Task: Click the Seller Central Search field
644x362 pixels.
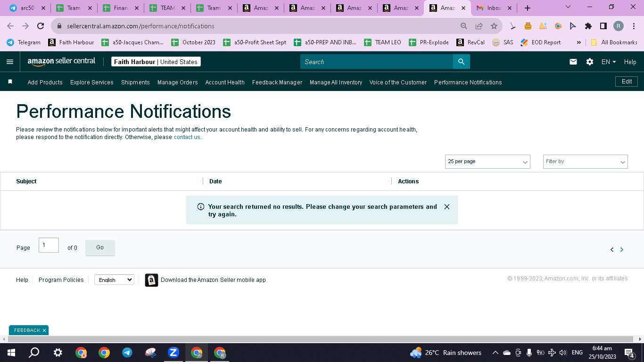Action: click(x=377, y=62)
